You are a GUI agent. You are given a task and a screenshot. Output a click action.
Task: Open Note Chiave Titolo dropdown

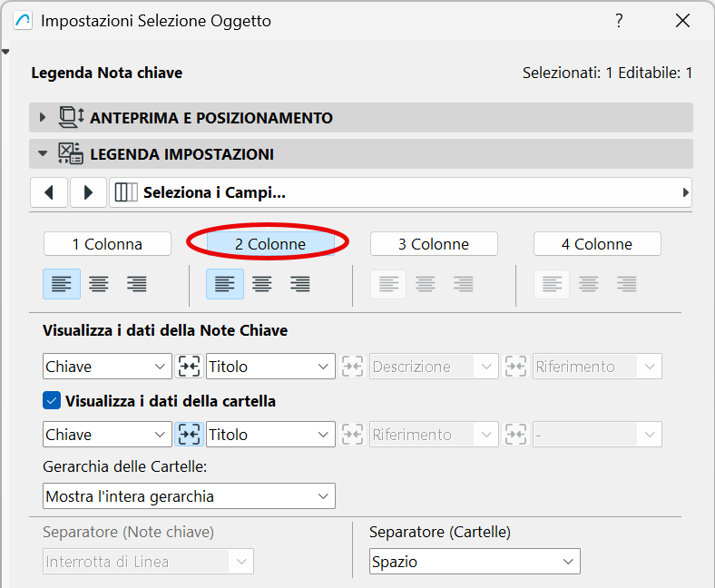pos(270,367)
